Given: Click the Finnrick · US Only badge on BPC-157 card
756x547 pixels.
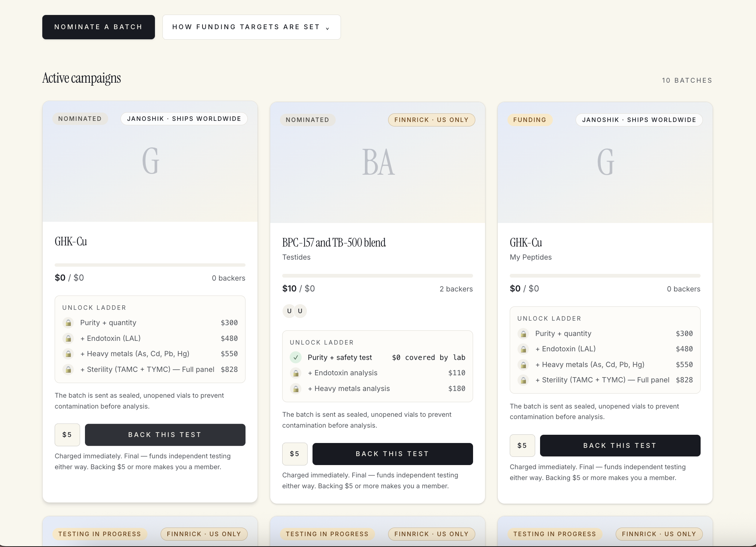Looking at the screenshot, I should tap(432, 120).
